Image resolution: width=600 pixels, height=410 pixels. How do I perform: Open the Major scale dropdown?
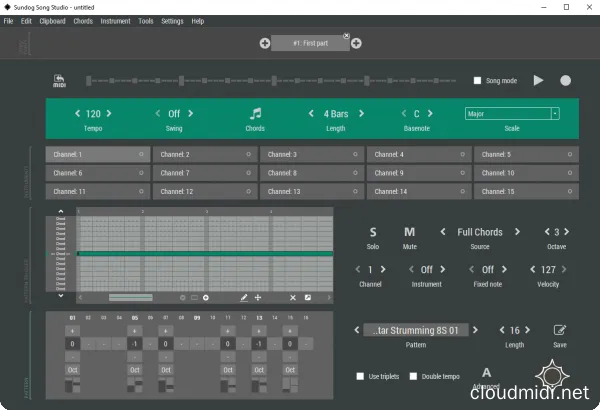click(511, 114)
